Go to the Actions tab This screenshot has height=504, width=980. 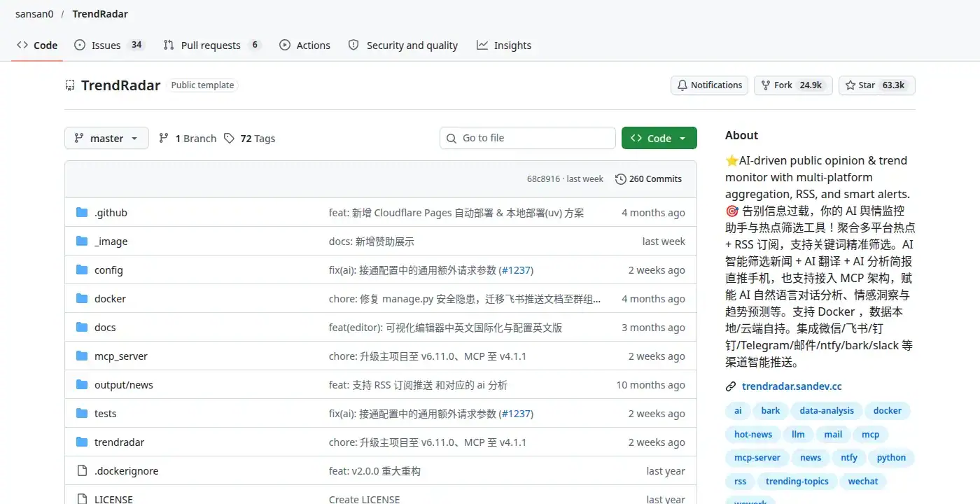tap(304, 45)
